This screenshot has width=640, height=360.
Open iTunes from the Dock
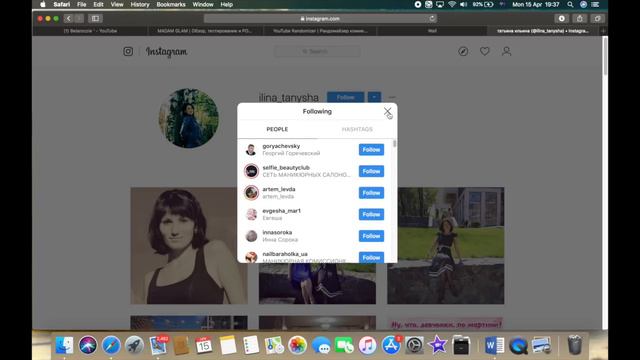tap(367, 345)
